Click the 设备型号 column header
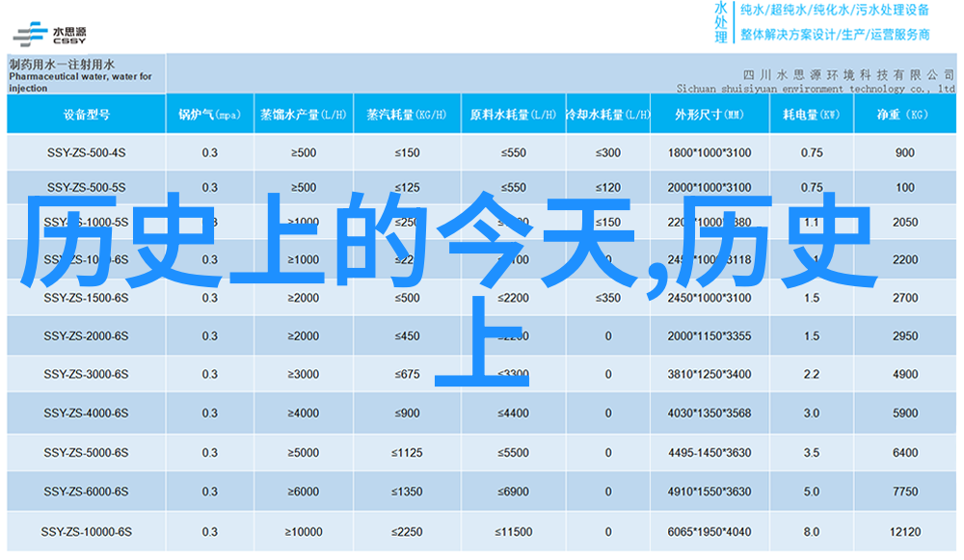This screenshot has width=964, height=560. point(86,114)
